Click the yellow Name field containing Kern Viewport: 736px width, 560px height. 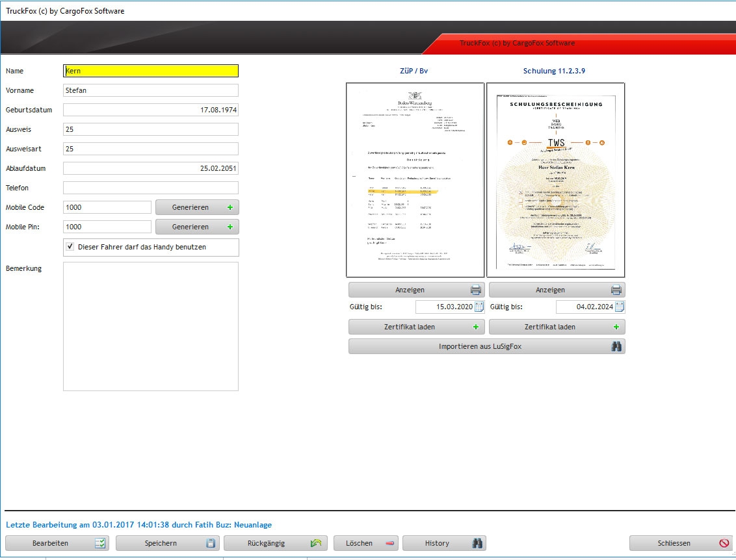click(x=151, y=71)
